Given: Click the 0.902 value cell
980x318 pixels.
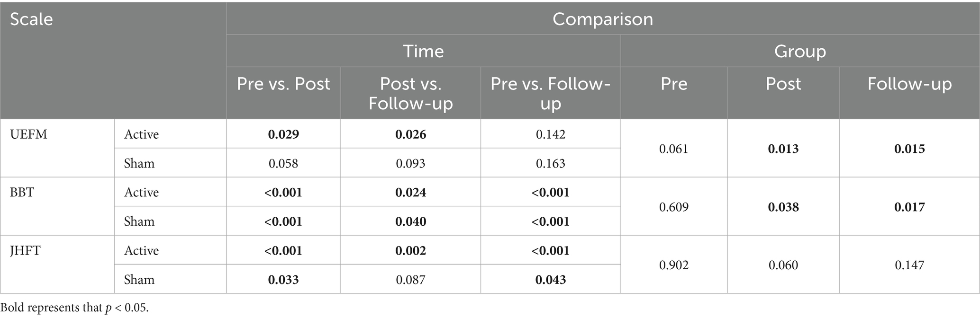Looking at the screenshot, I should point(673,265).
